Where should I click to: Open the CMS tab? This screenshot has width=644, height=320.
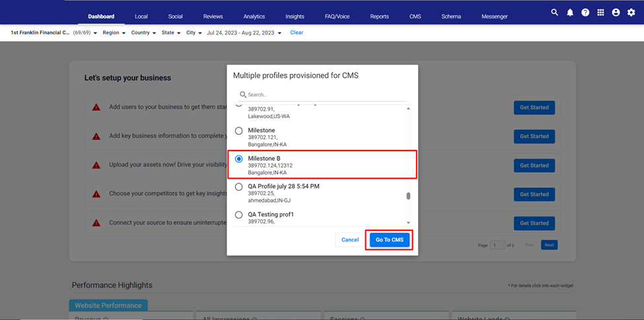tap(415, 16)
